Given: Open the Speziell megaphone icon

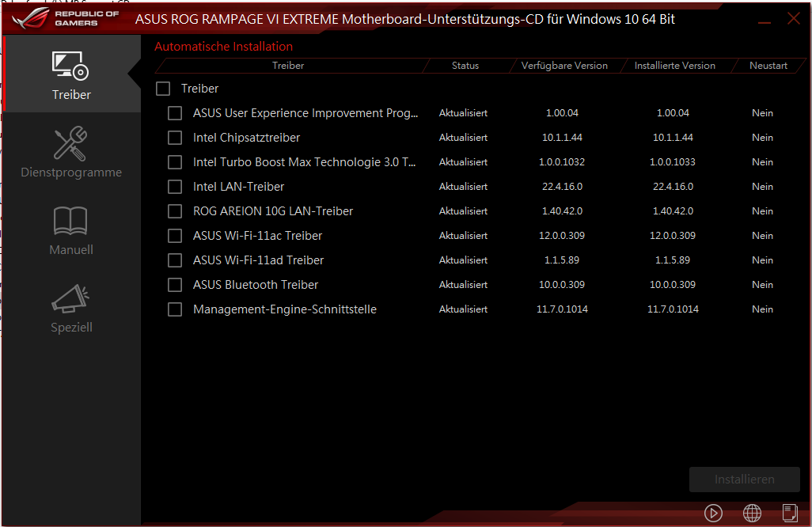Looking at the screenshot, I should (x=70, y=298).
